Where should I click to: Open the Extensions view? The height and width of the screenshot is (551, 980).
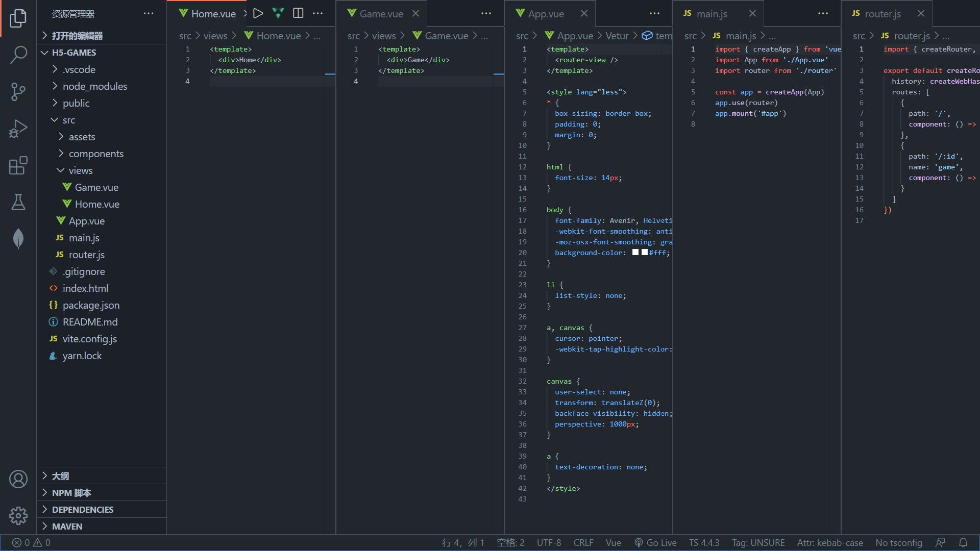(18, 165)
